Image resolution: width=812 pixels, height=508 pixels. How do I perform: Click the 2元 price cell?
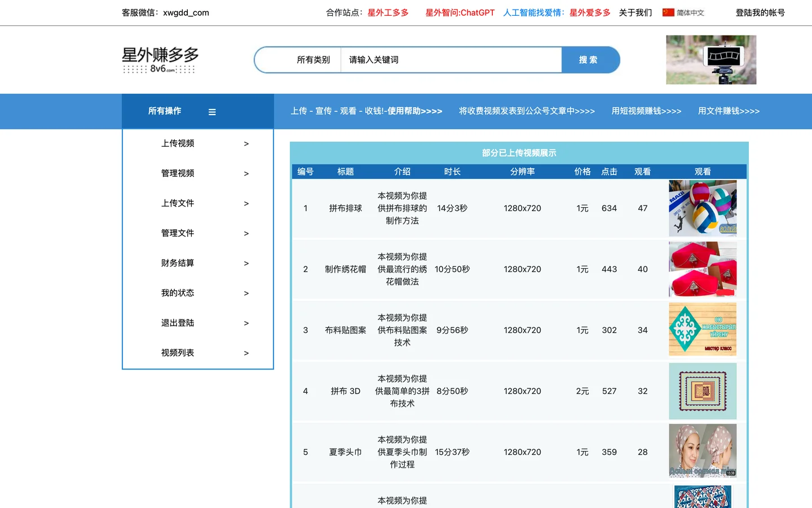click(x=582, y=391)
